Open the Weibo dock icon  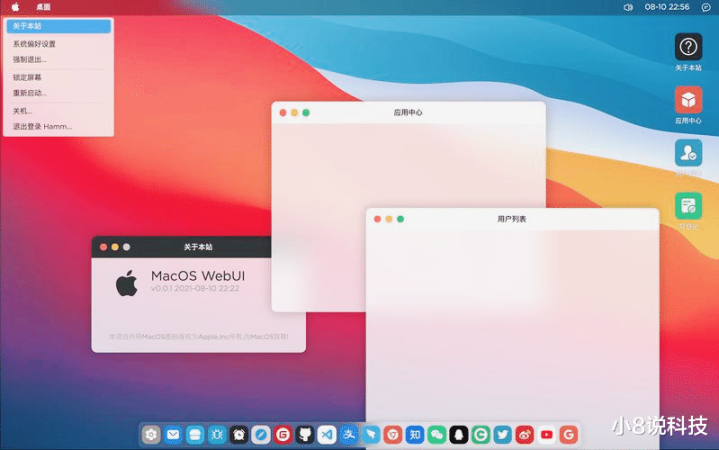pyautogui.click(x=525, y=434)
